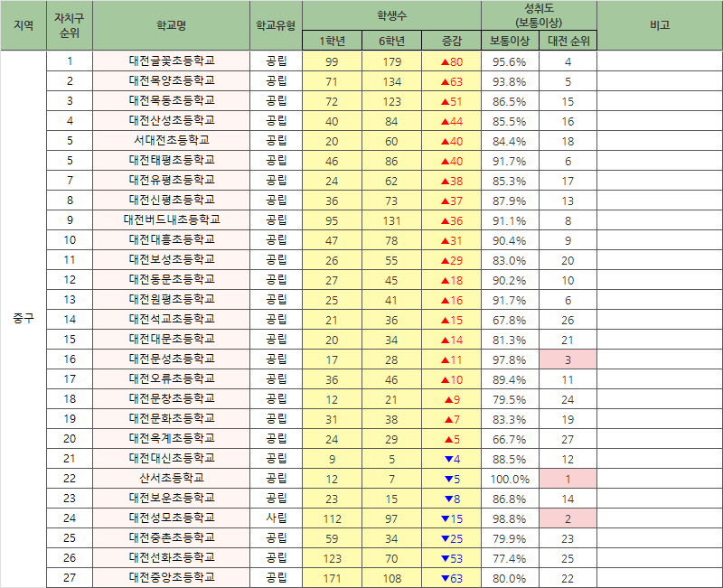Click the ▲51 change value
Image resolution: width=723 pixels, height=588 pixels.
[x=451, y=101]
